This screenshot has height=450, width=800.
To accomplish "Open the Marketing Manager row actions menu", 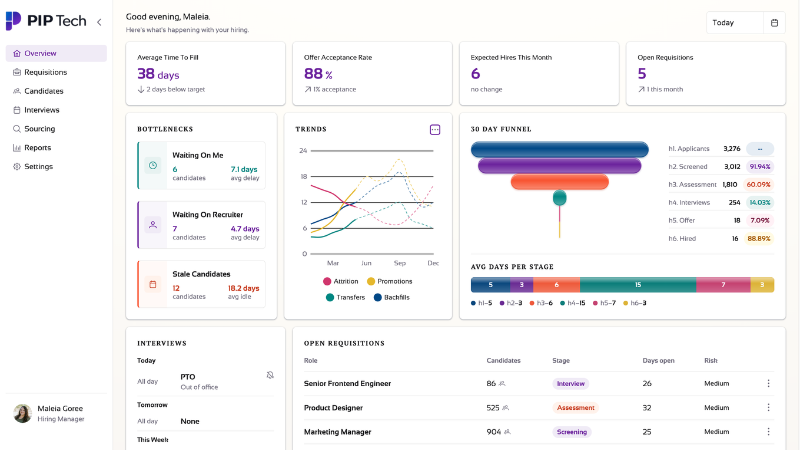I will click(768, 432).
